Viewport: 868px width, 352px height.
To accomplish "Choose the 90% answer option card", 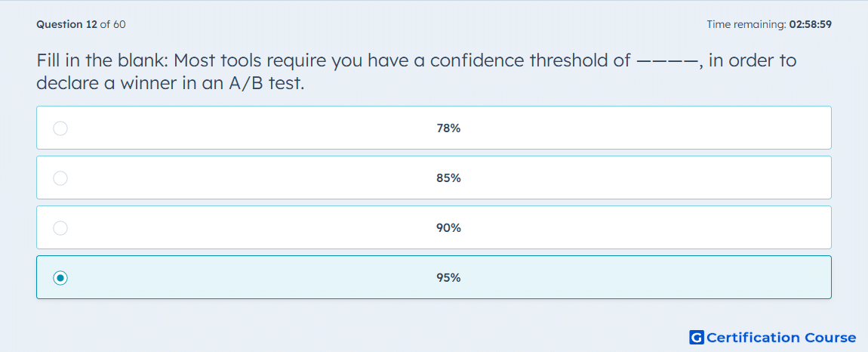I will (434, 227).
